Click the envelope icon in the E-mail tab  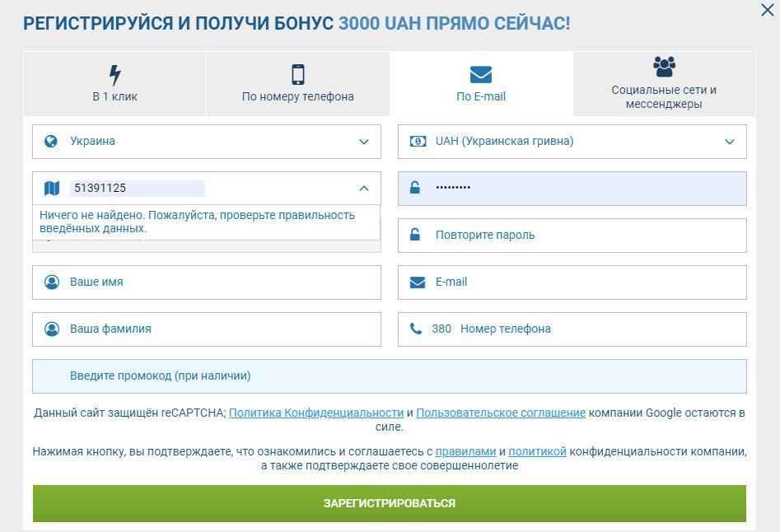(x=480, y=75)
